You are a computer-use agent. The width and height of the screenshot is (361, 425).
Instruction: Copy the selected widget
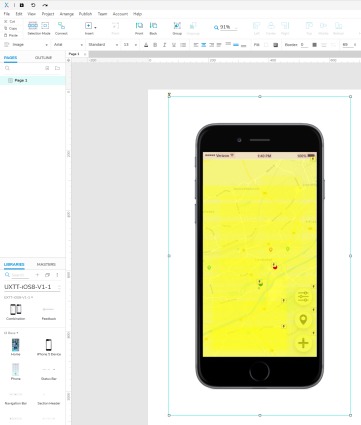(11, 28)
